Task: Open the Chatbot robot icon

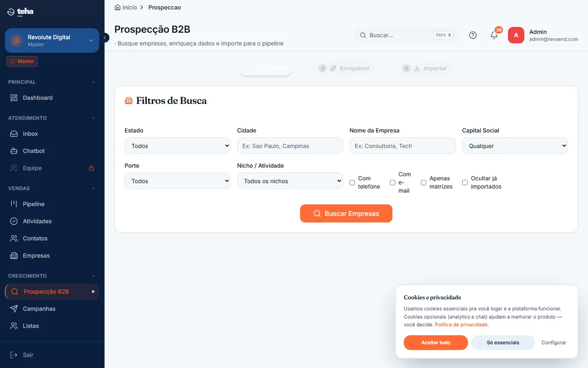Action: point(14,151)
